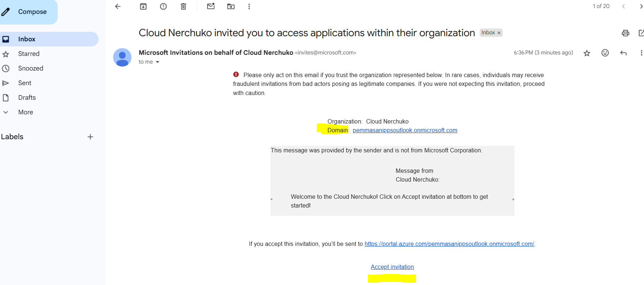Viewport: 644px width, 285px height.
Task: Add an emoji reaction
Action: pyautogui.click(x=605, y=53)
